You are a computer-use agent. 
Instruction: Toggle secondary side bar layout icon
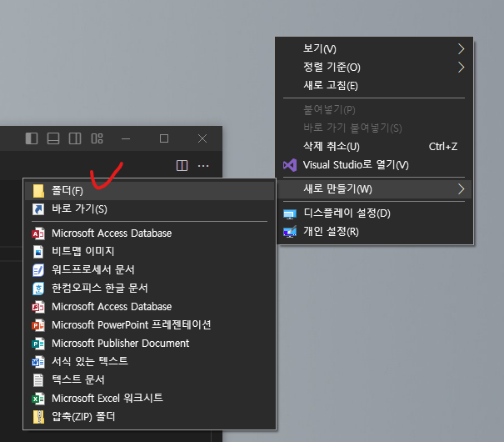(x=75, y=138)
